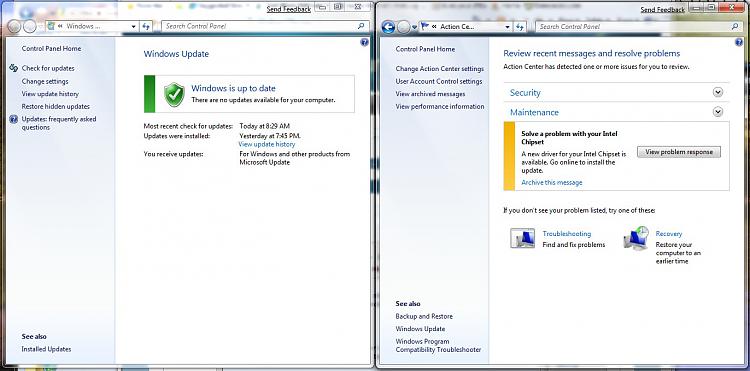The image size is (750, 371).
Task: Open View update history link under install date
Action: click(x=266, y=144)
